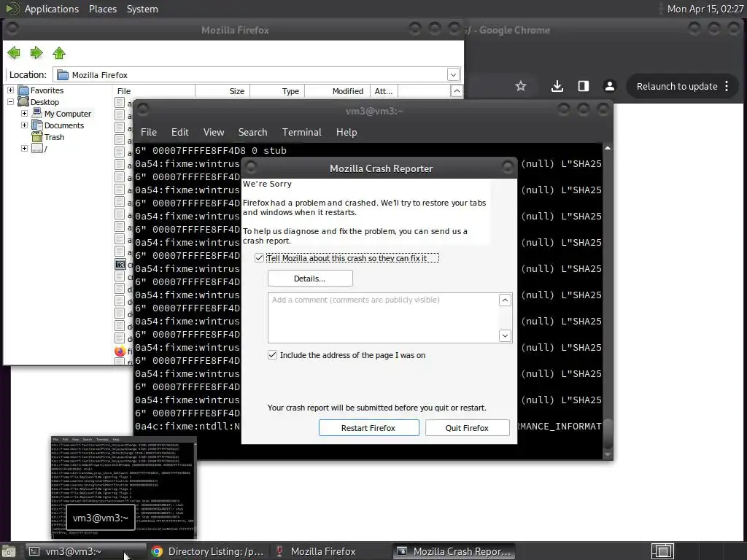
Task: Sort by the Modified column header
Action: pyautogui.click(x=338, y=91)
